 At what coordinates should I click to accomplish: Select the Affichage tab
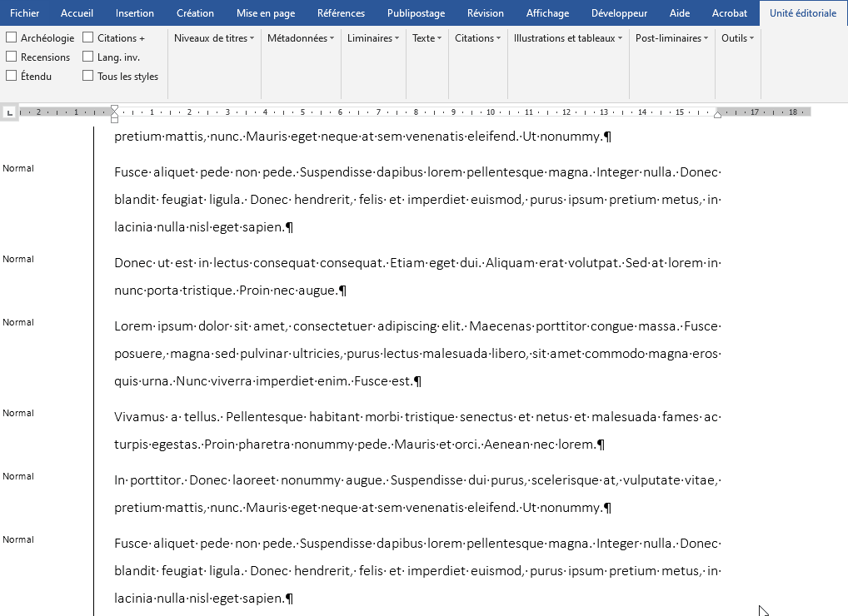[547, 13]
